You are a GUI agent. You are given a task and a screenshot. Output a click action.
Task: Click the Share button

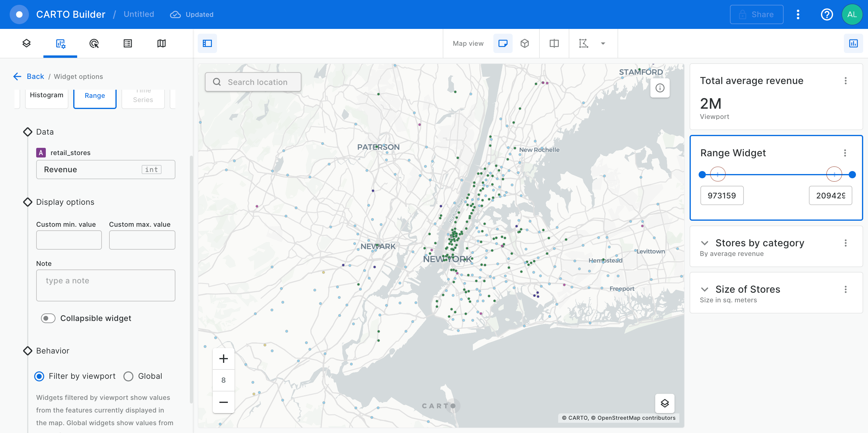pyautogui.click(x=756, y=14)
